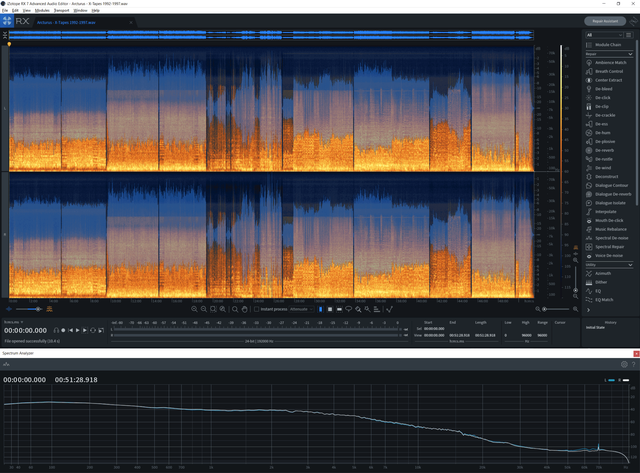Click the Record button
Screen dimensions: 640x473
(x=63, y=330)
